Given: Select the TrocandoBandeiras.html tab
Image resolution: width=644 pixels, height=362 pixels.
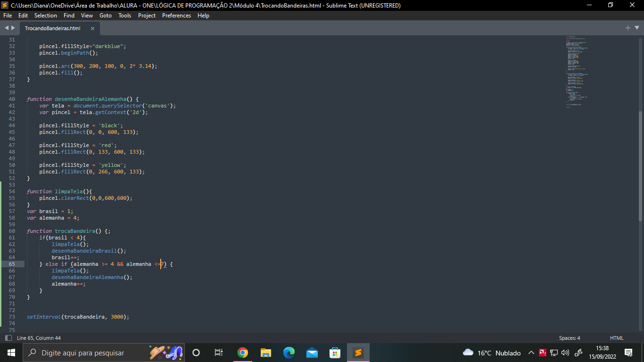Looking at the screenshot, I should tap(53, 28).
